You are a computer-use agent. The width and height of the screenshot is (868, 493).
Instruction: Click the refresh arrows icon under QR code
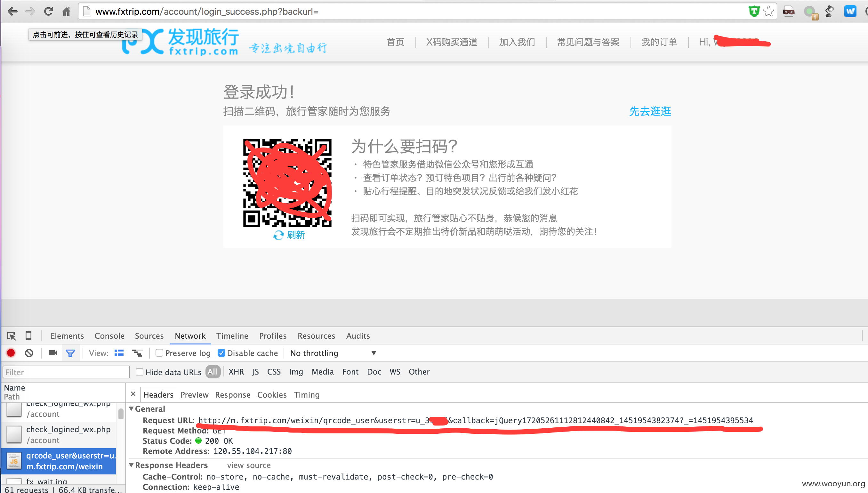(x=278, y=235)
